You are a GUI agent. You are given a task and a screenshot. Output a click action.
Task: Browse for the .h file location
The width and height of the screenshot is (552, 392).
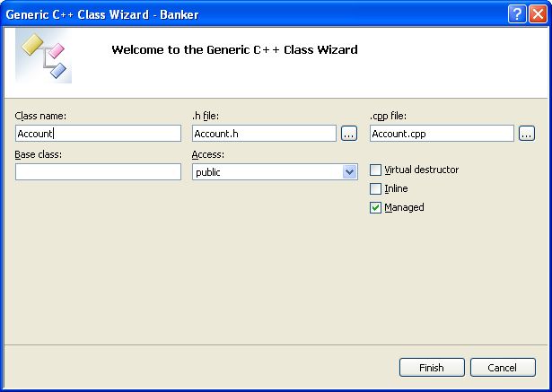point(349,134)
